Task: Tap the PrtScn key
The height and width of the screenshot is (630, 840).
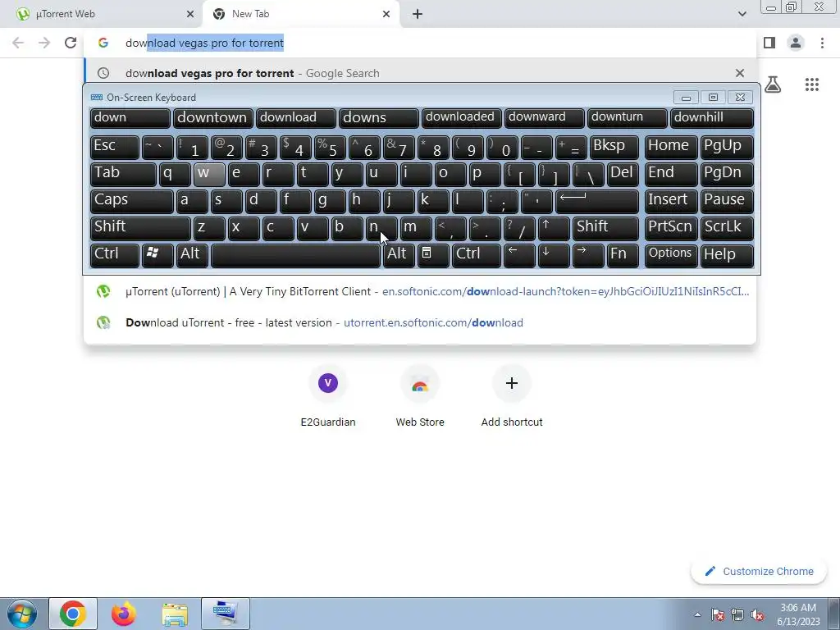Action: 671,228
